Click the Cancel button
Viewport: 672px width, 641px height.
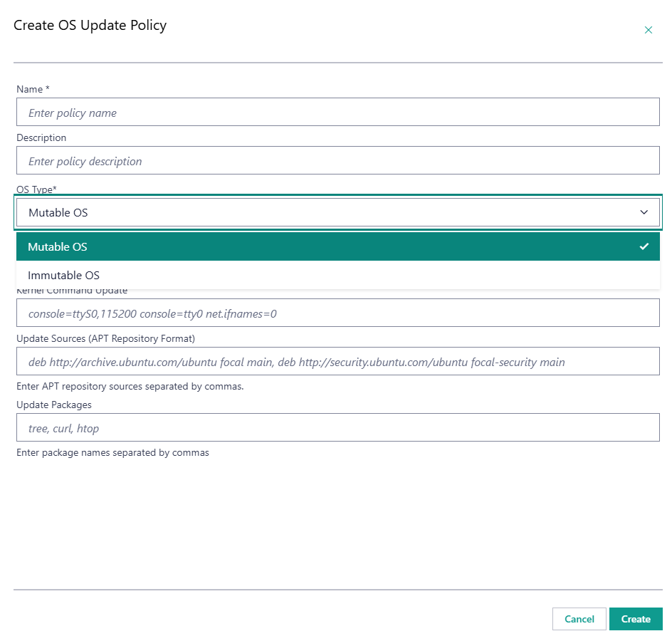pyautogui.click(x=579, y=619)
